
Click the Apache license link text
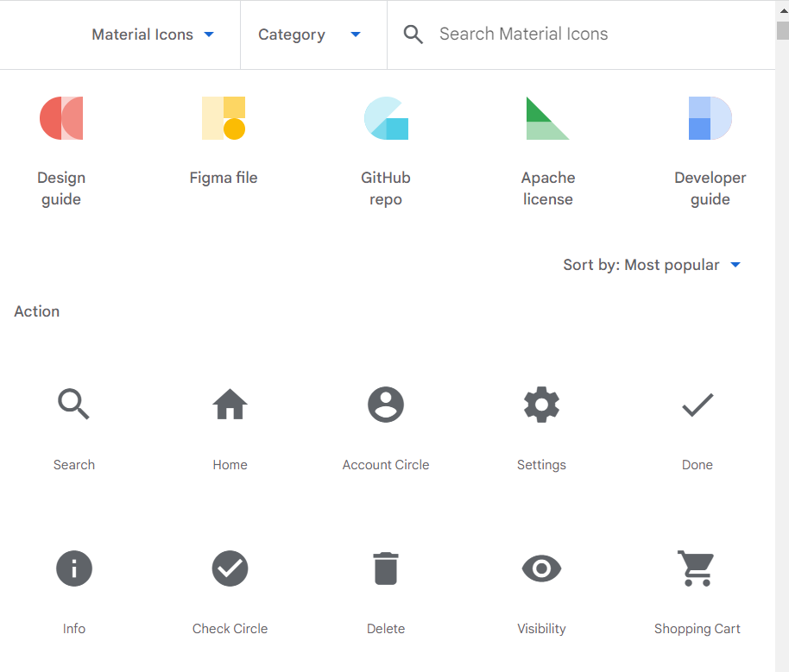point(548,188)
